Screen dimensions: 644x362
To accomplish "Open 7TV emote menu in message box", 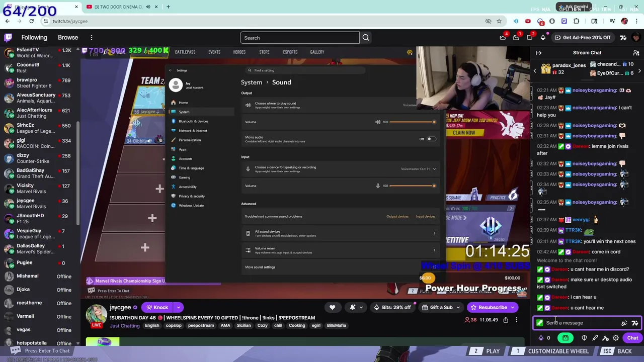I will tap(635, 323).
